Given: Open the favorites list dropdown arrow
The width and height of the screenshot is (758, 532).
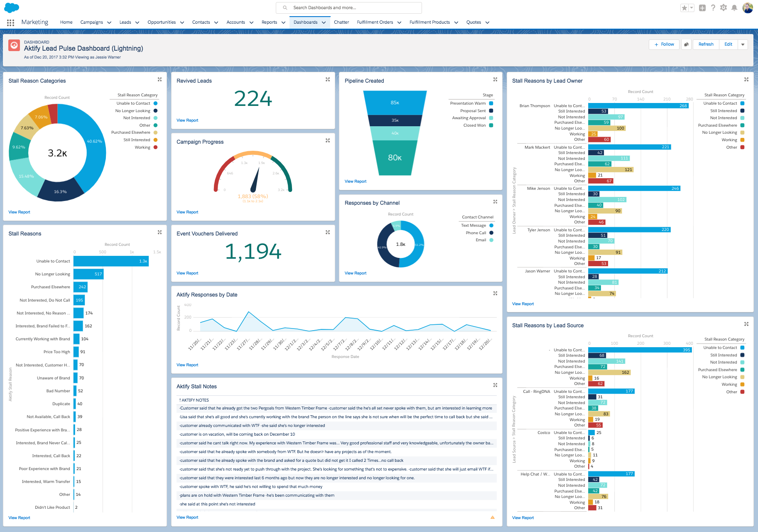Looking at the screenshot, I should pyautogui.click(x=692, y=8).
